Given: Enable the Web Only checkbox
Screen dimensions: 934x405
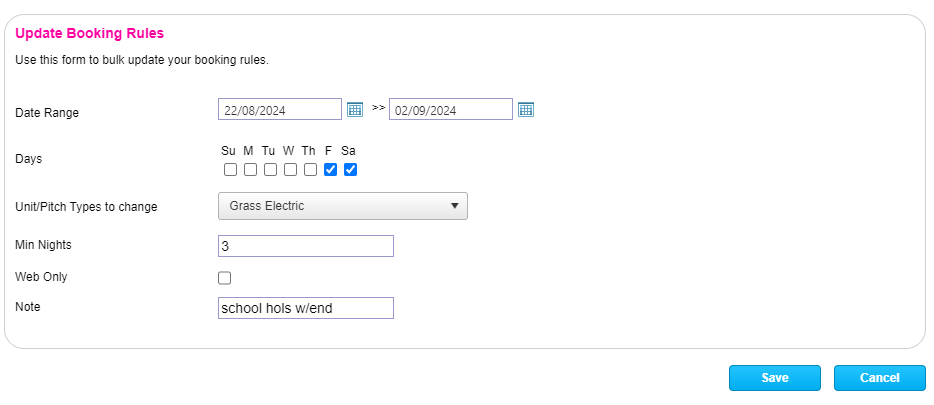Looking at the screenshot, I should [x=225, y=278].
